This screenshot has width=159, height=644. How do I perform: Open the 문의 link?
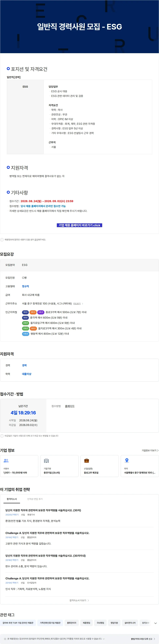[x=36, y=240]
